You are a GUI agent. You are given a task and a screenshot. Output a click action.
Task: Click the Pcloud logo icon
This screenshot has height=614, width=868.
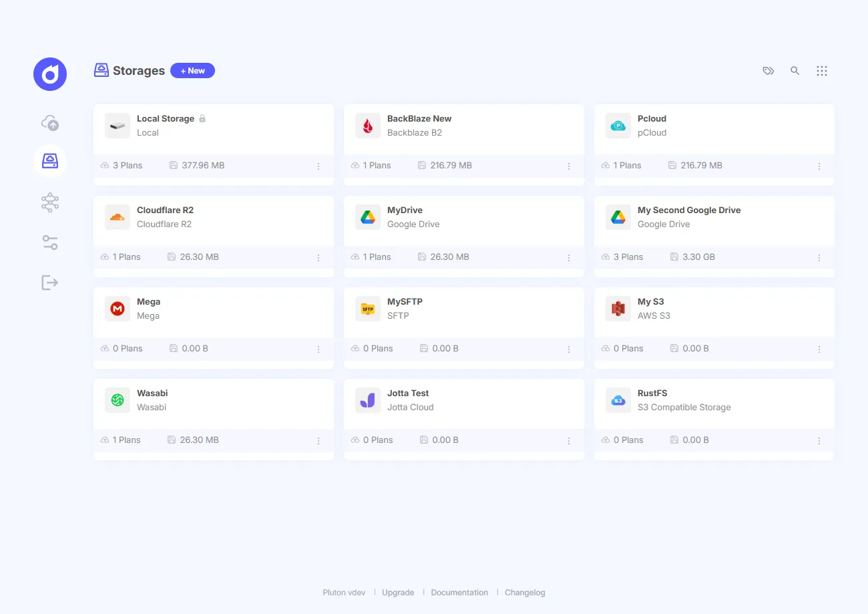(618, 126)
